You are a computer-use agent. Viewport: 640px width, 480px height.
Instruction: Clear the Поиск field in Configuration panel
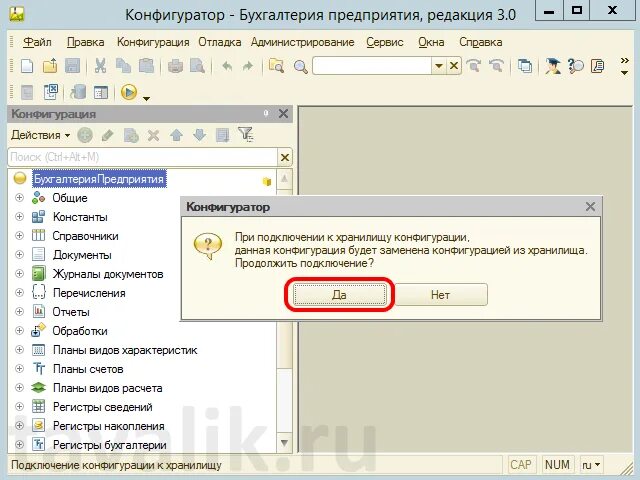click(285, 157)
